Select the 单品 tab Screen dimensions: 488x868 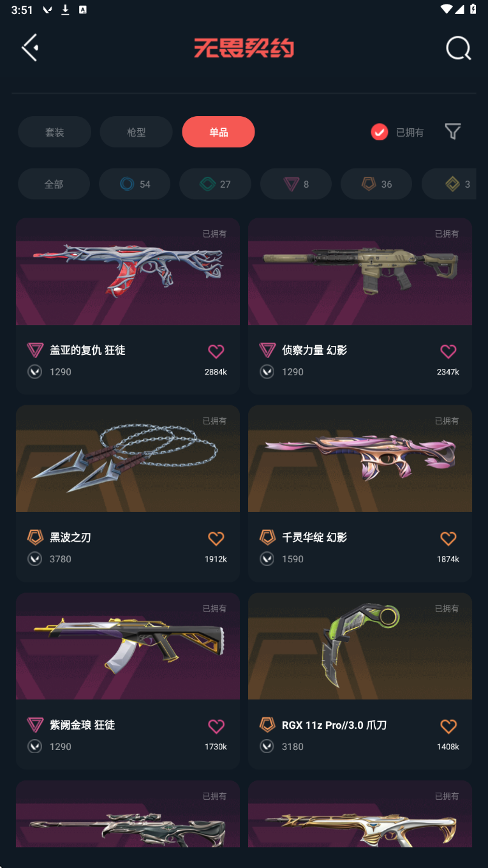tap(218, 132)
